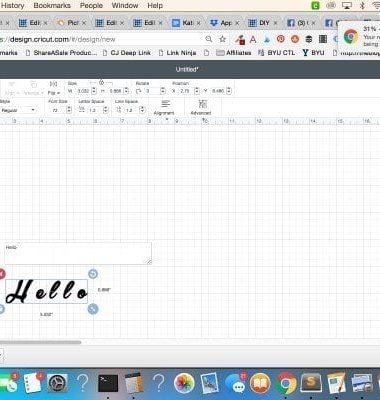Open the Bookmarks menu

coord(52,5)
